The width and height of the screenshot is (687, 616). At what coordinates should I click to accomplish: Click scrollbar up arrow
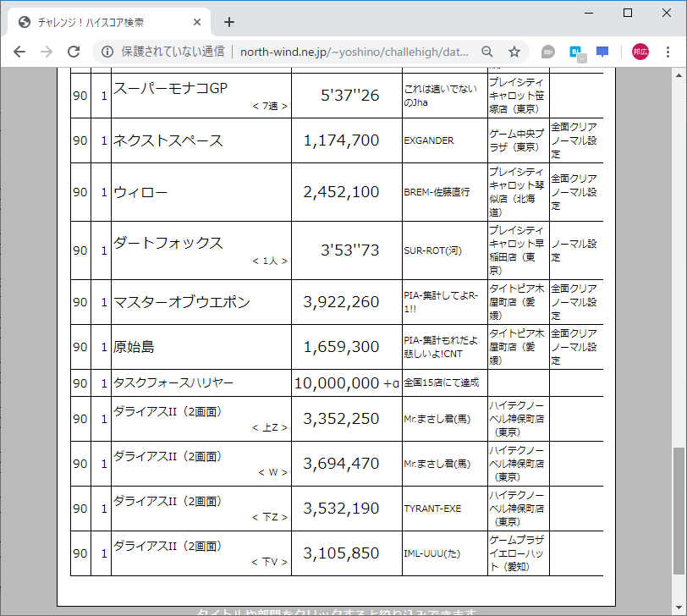click(679, 75)
